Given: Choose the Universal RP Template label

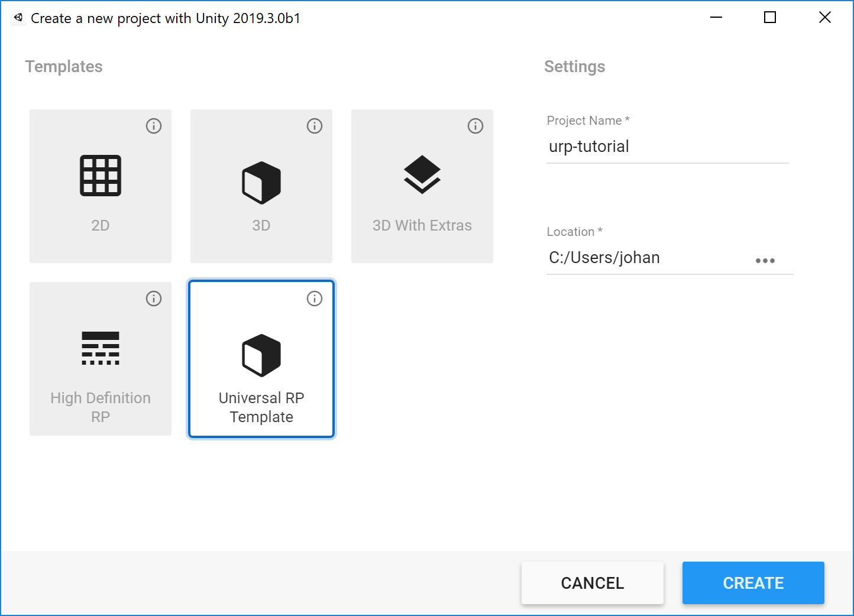Looking at the screenshot, I should [x=261, y=407].
